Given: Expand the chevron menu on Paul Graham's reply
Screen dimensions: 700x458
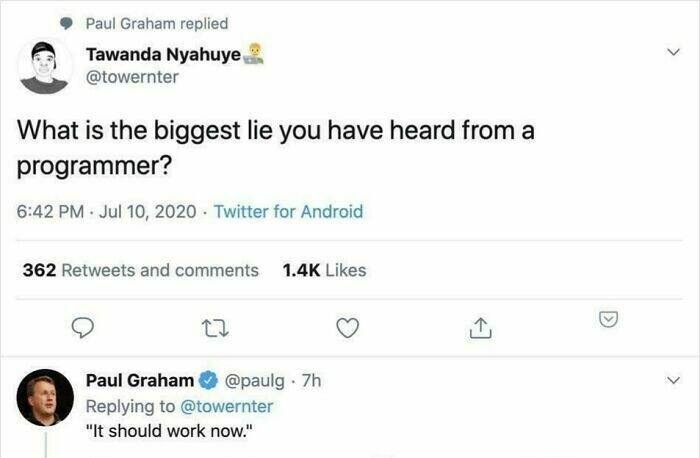Looking at the screenshot, I should [x=673, y=381].
